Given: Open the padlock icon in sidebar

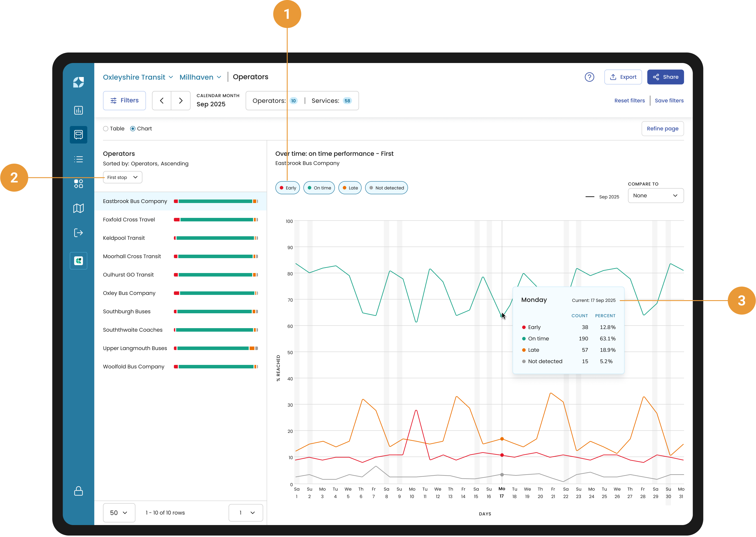Looking at the screenshot, I should pyautogui.click(x=78, y=491).
